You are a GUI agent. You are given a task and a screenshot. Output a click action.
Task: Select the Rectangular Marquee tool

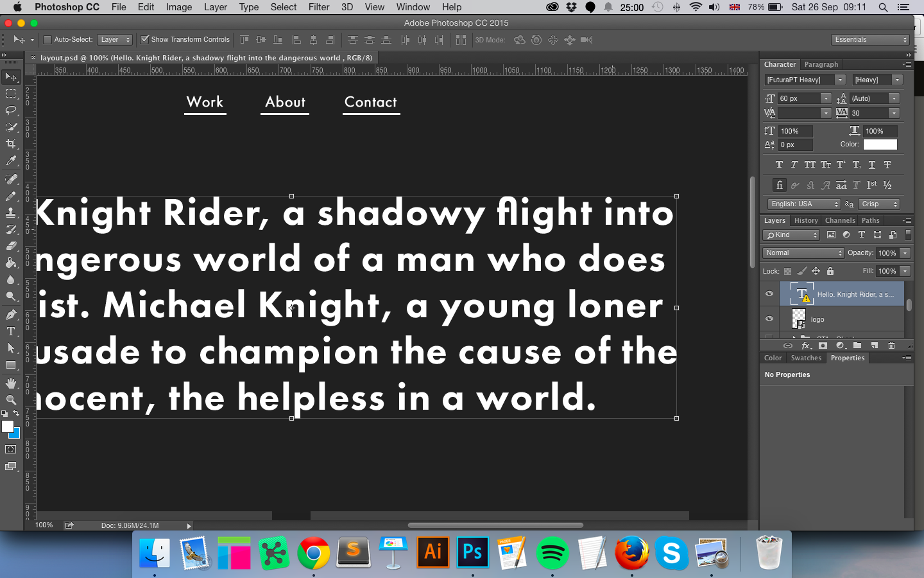pos(11,94)
